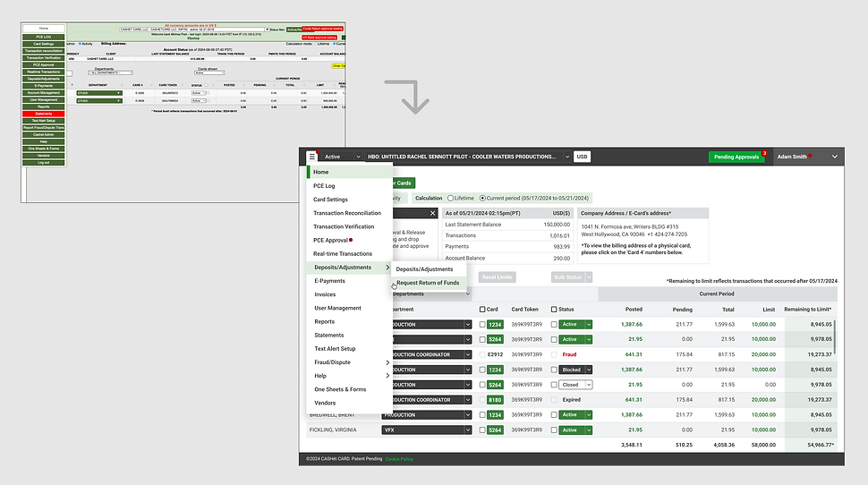Expand the Fraud/Dispute submenu arrow
The image size is (868, 485).
387,362
